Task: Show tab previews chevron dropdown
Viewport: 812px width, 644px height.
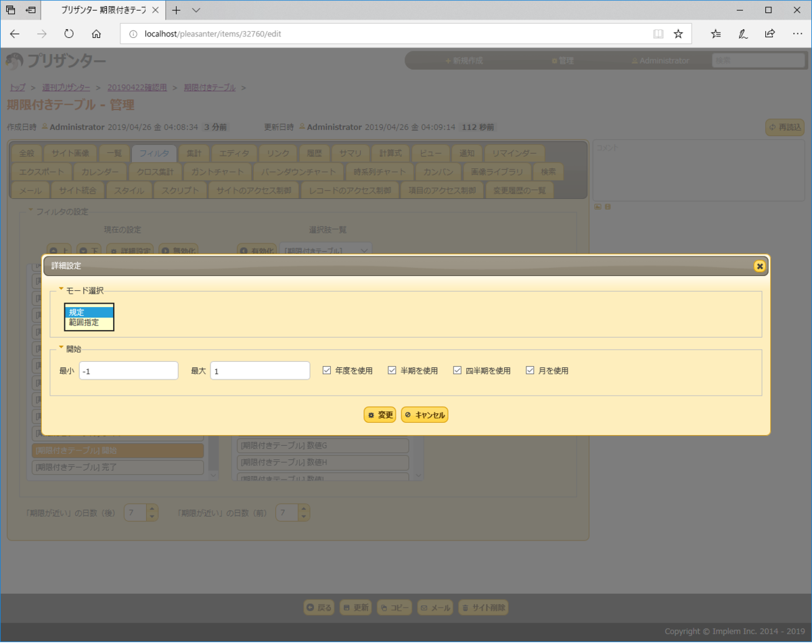Action: click(196, 10)
